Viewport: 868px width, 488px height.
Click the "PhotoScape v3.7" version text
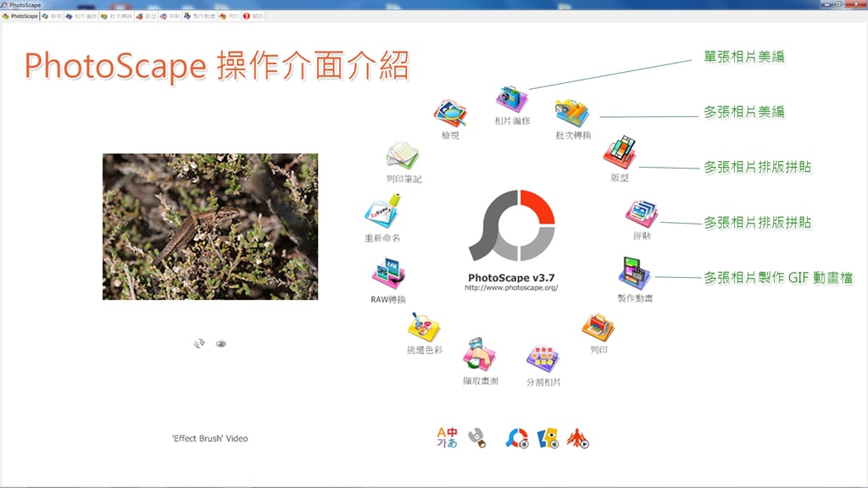coord(511,278)
